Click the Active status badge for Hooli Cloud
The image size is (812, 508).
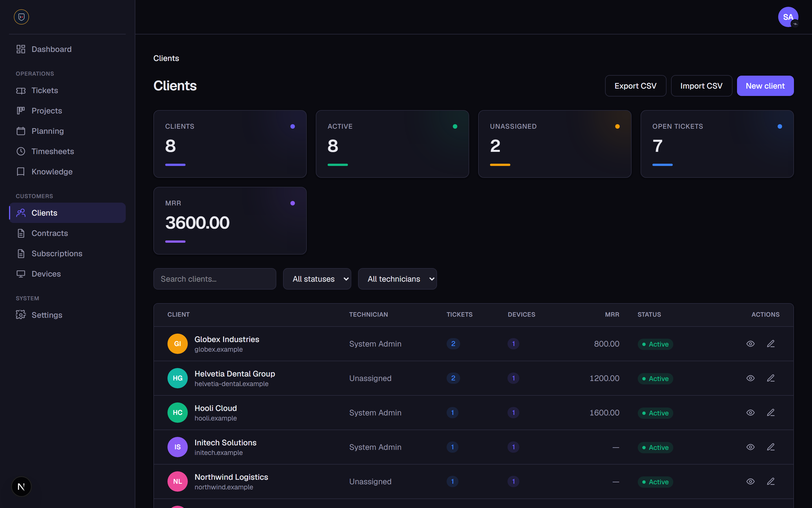[x=655, y=413]
